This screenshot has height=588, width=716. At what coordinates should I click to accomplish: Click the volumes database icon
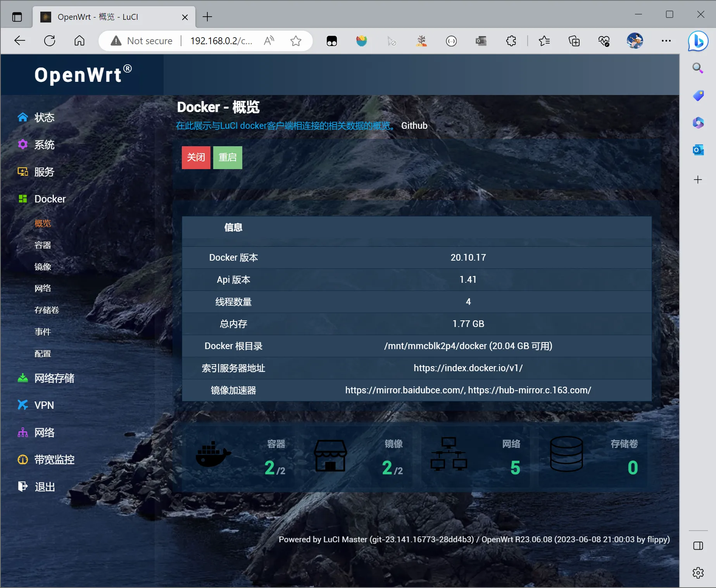coord(566,454)
